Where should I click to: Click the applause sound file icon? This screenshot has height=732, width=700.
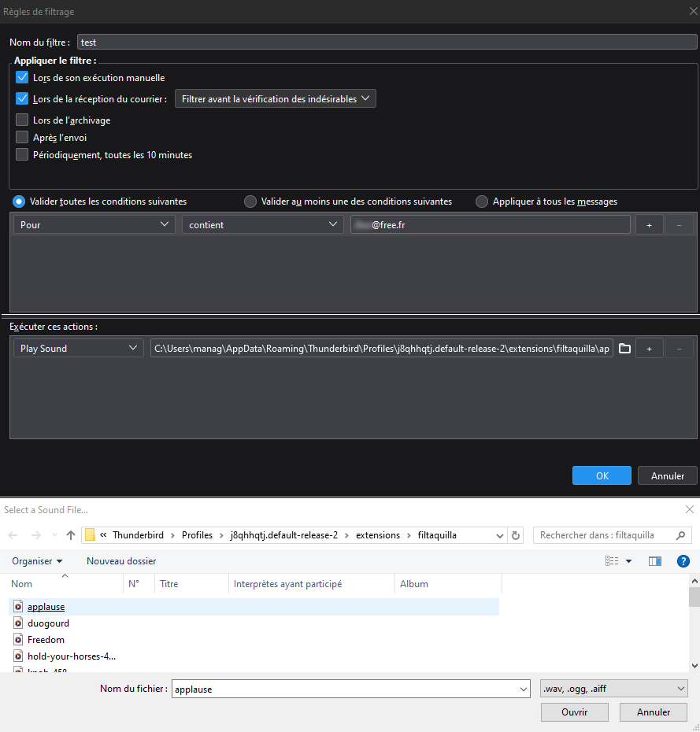point(18,606)
